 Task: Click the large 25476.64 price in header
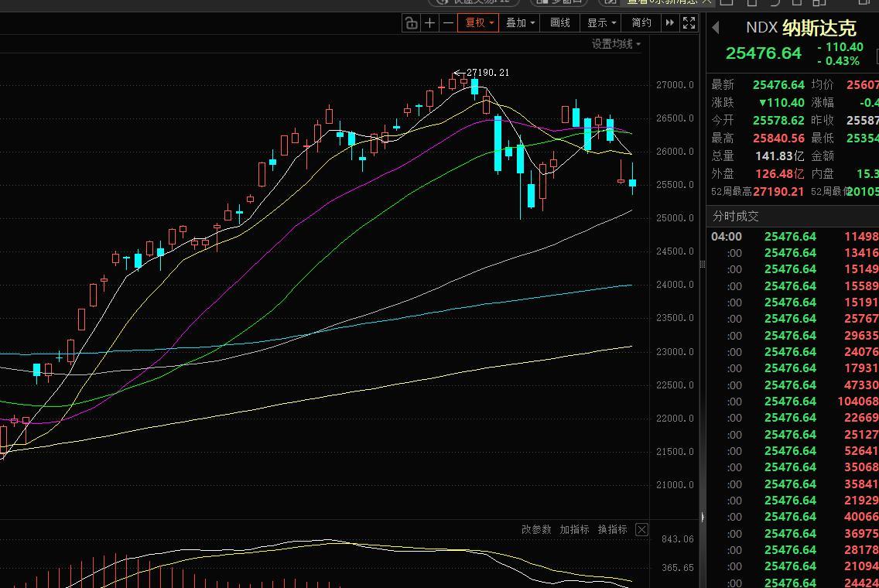point(763,53)
